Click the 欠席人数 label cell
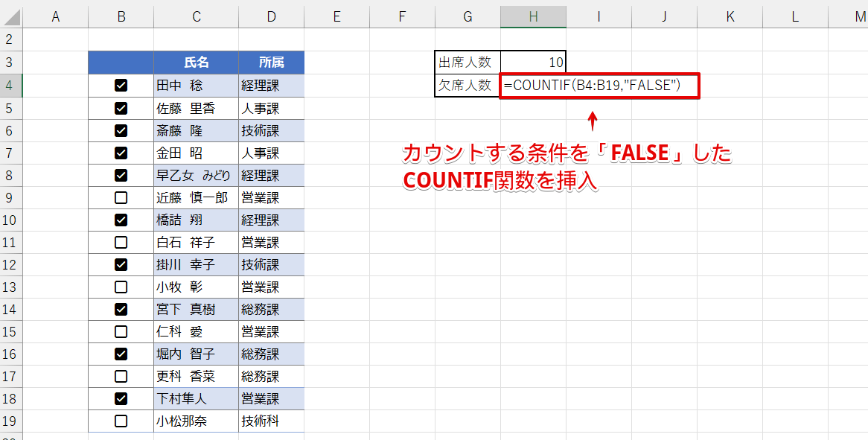The height and width of the screenshot is (440, 868). [x=467, y=85]
